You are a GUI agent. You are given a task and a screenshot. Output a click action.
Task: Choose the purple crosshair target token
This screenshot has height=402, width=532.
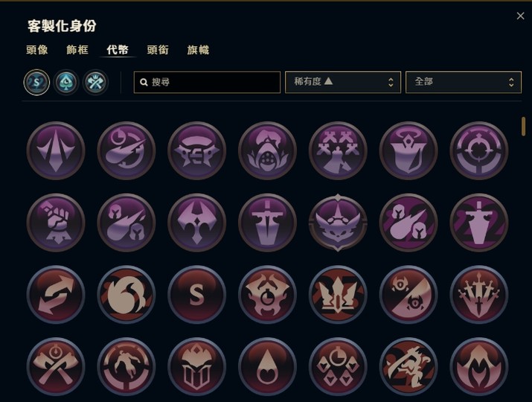point(478,150)
